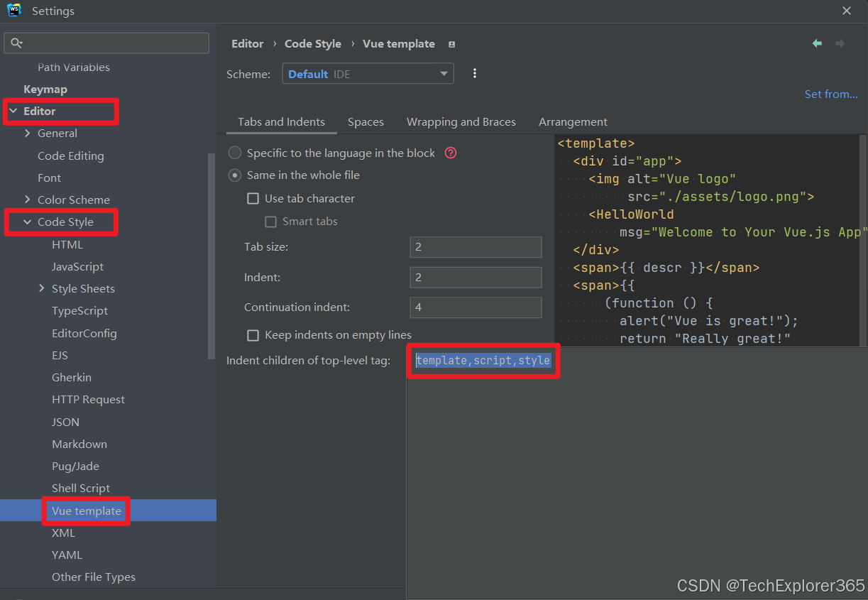Select JavaScript code style
This screenshot has height=600, width=868.
tap(78, 267)
